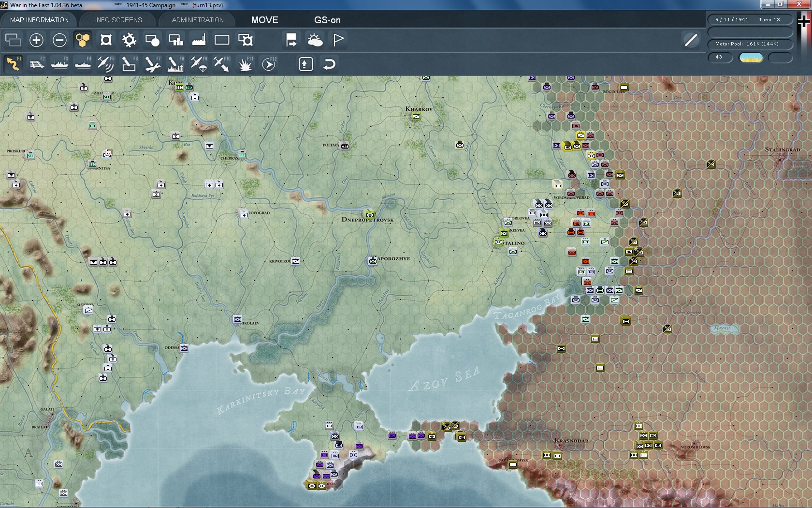Zoom in the map with plus icon
This screenshot has height=508, width=812.
click(36, 40)
